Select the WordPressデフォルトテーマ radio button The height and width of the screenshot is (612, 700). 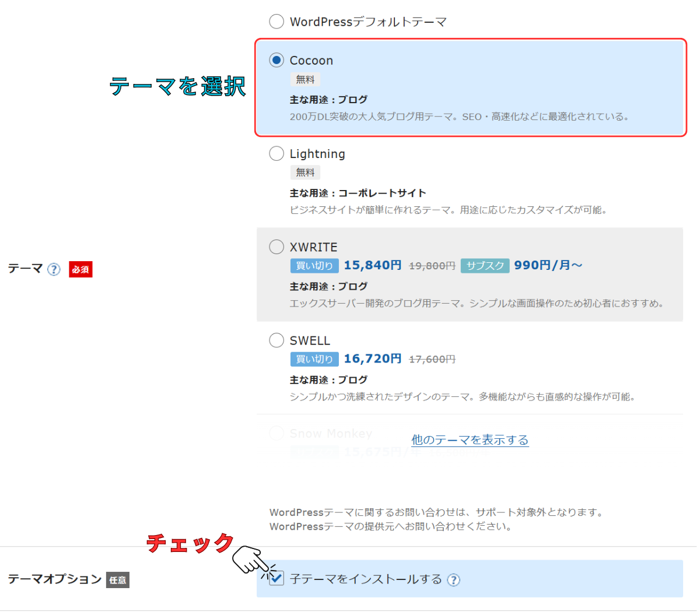click(276, 22)
